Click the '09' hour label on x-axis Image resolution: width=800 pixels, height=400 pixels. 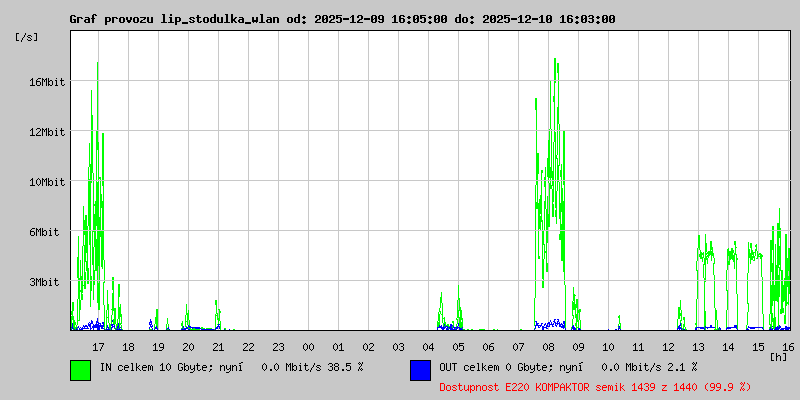(x=578, y=347)
